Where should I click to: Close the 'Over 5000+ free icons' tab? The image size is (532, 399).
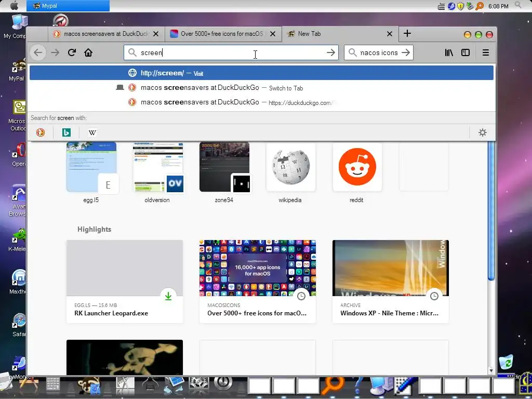pyautogui.click(x=272, y=34)
